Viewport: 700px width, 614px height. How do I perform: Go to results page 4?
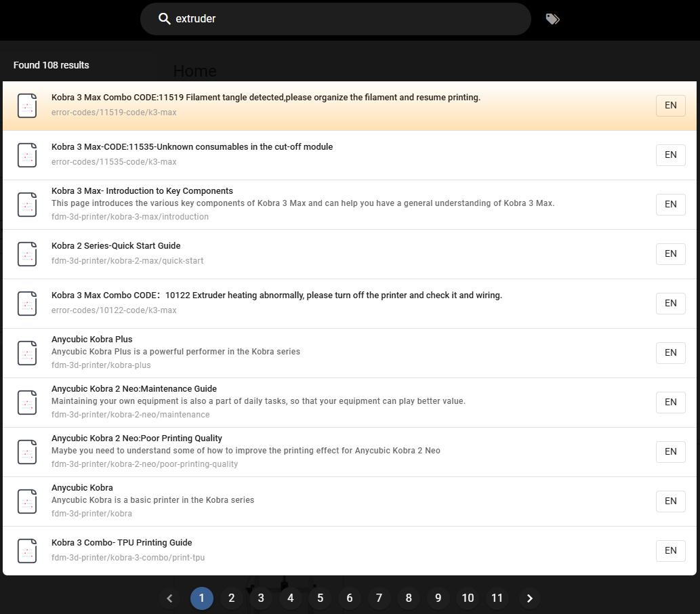coord(291,598)
